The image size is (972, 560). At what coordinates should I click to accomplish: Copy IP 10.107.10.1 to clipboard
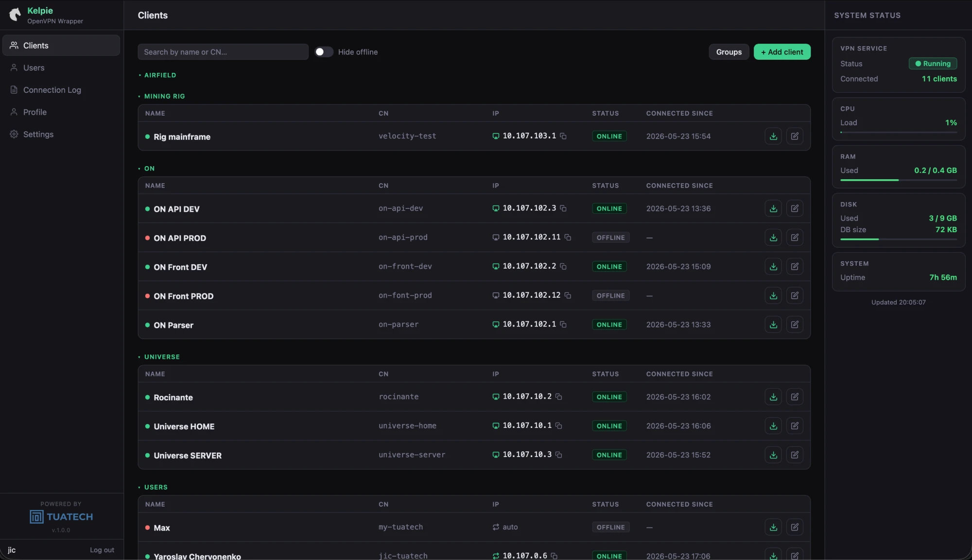point(559,426)
